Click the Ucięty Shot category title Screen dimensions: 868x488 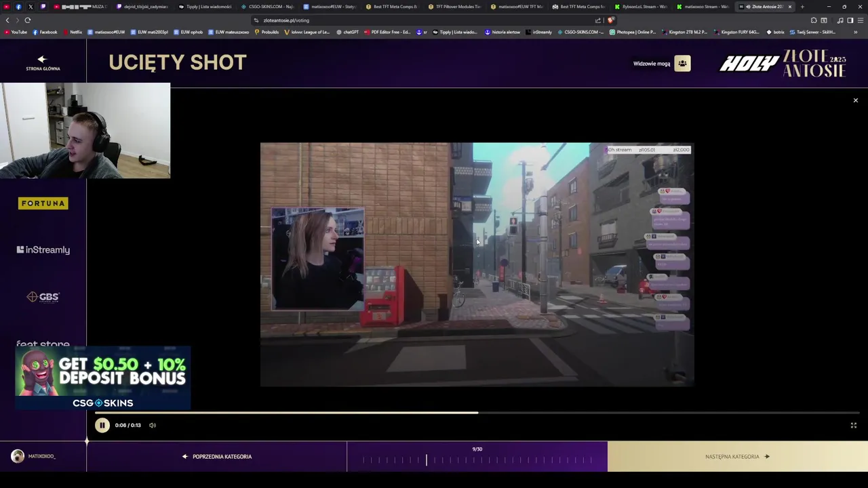[177, 62]
